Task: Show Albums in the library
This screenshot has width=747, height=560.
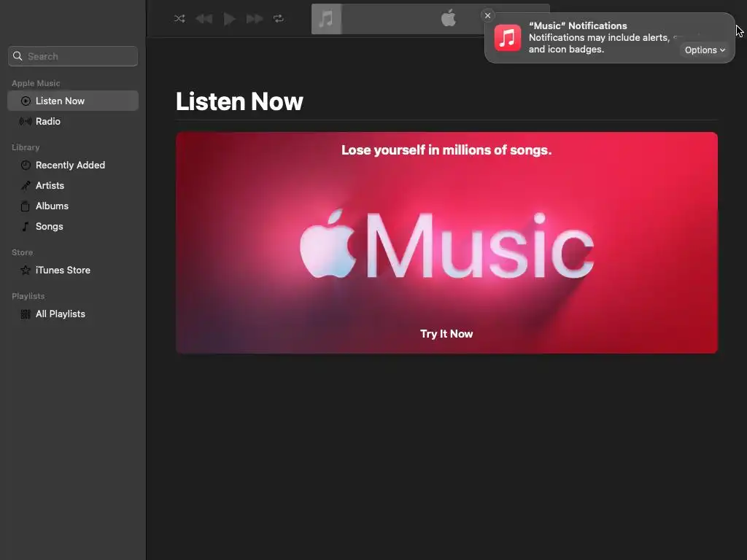Action: pyautogui.click(x=73, y=206)
